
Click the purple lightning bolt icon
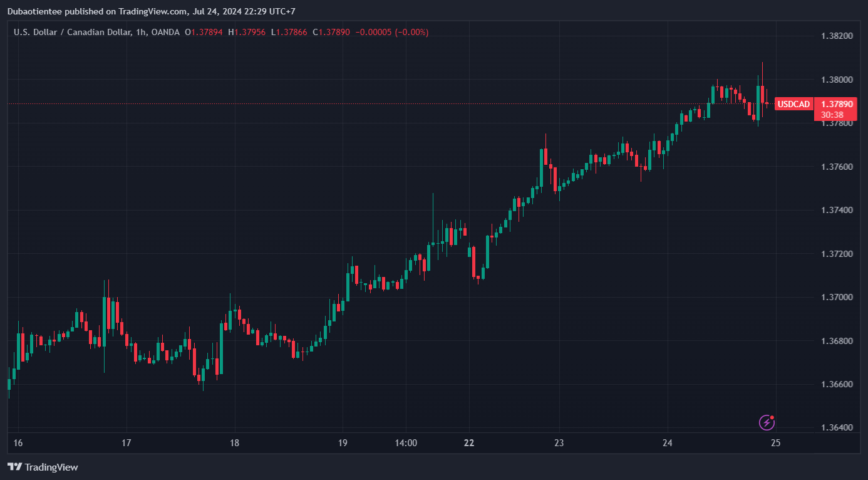[767, 422]
